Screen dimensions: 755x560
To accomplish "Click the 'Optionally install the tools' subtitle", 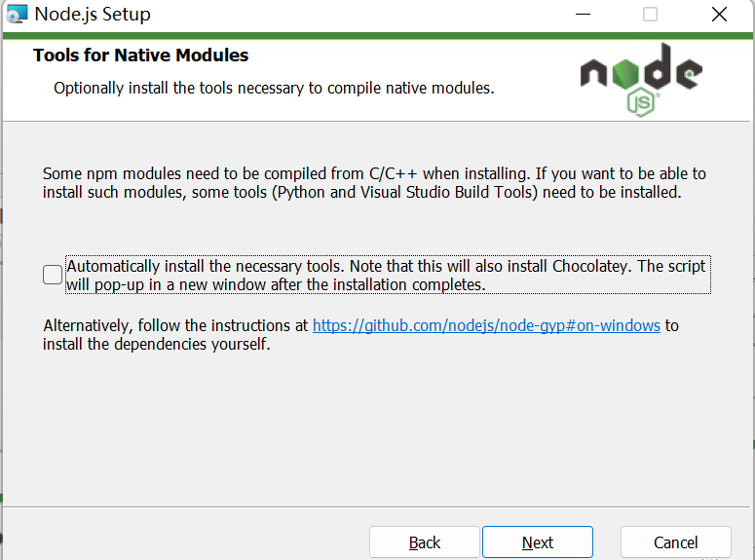I will [x=274, y=89].
